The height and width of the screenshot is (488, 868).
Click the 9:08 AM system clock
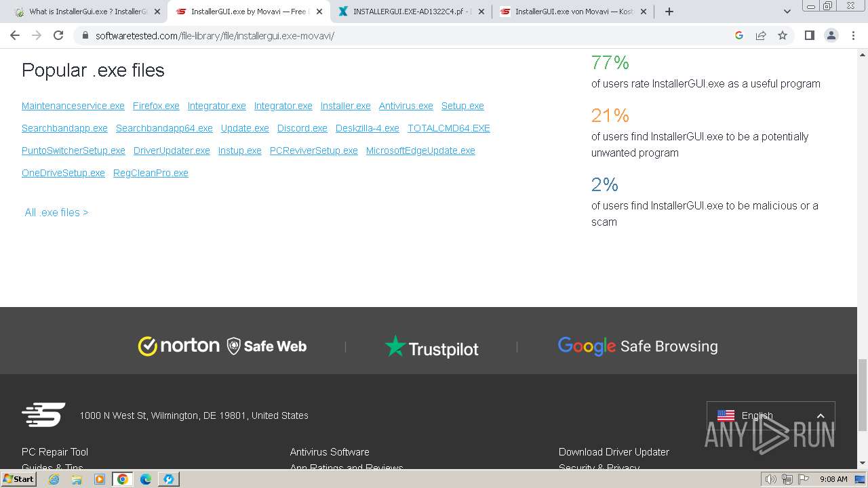pyautogui.click(x=833, y=479)
